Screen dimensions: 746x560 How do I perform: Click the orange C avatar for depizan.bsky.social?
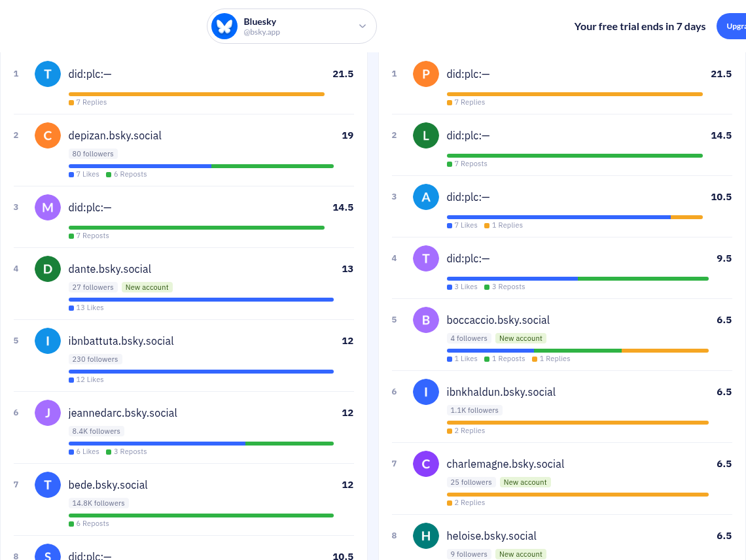[x=48, y=135]
